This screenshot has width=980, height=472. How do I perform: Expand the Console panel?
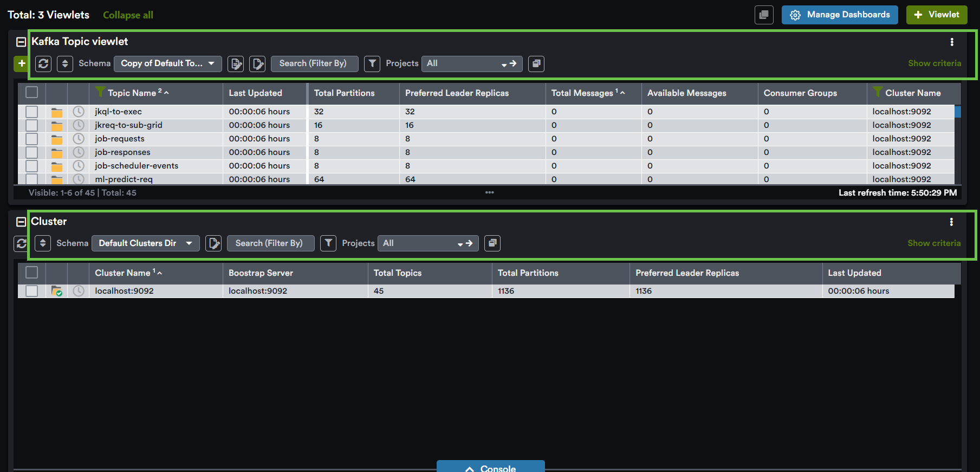491,467
